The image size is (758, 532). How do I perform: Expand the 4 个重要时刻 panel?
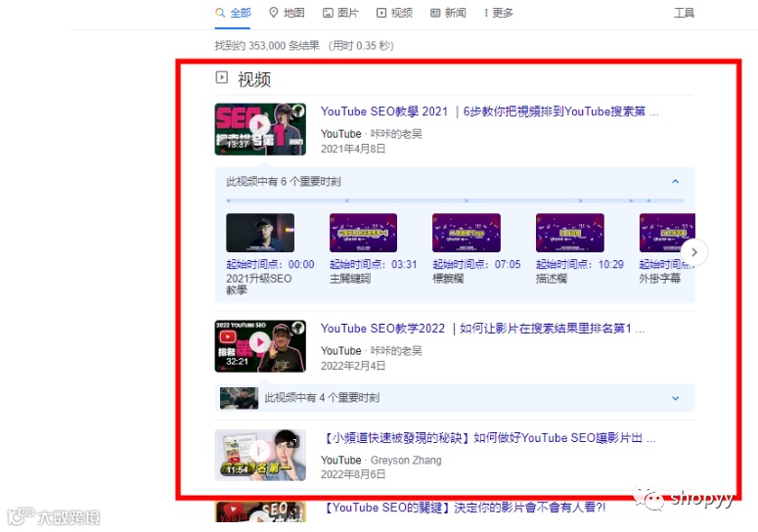point(675,398)
